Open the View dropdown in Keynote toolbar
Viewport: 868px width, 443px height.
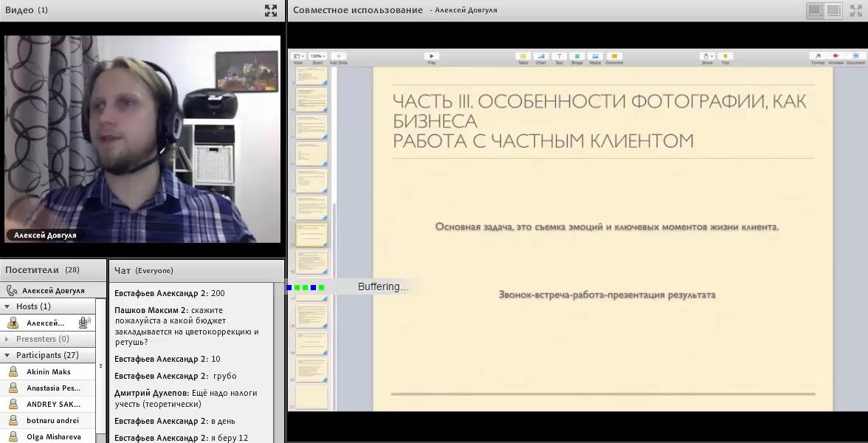(x=298, y=56)
